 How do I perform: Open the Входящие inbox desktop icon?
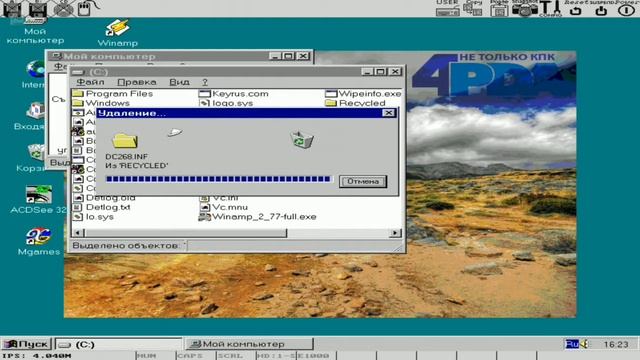click(x=31, y=117)
